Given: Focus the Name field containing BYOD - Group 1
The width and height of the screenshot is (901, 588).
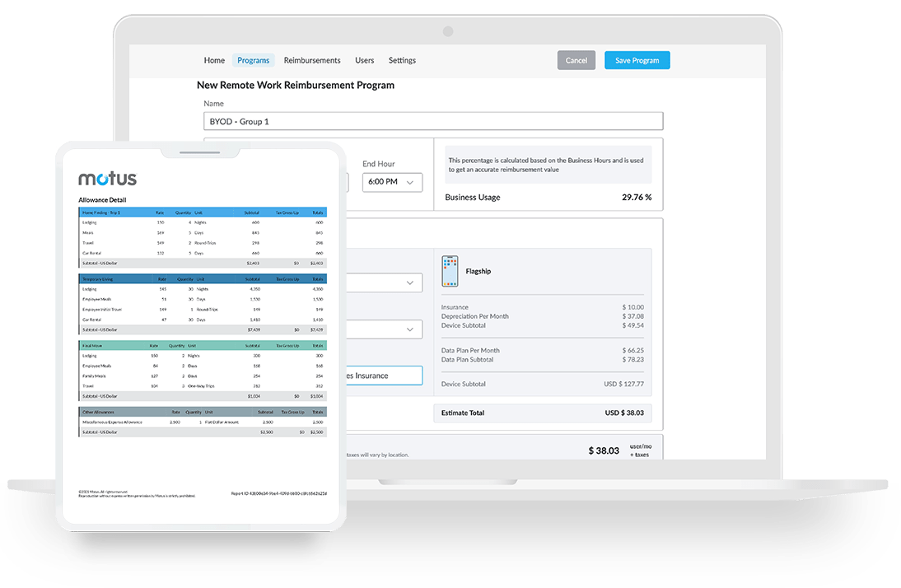Looking at the screenshot, I should click(432, 121).
